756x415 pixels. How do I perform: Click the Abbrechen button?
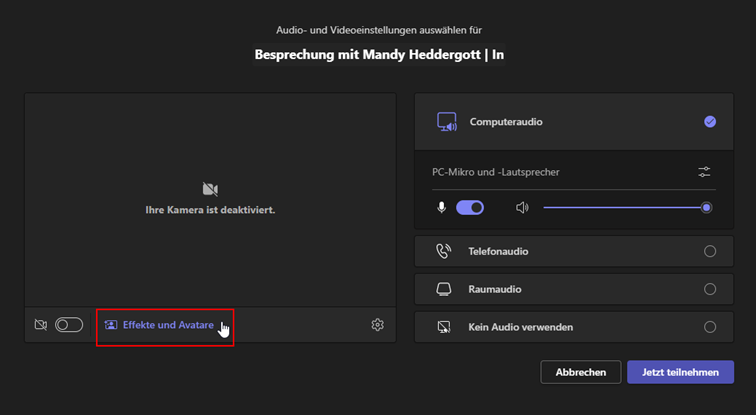(580, 372)
